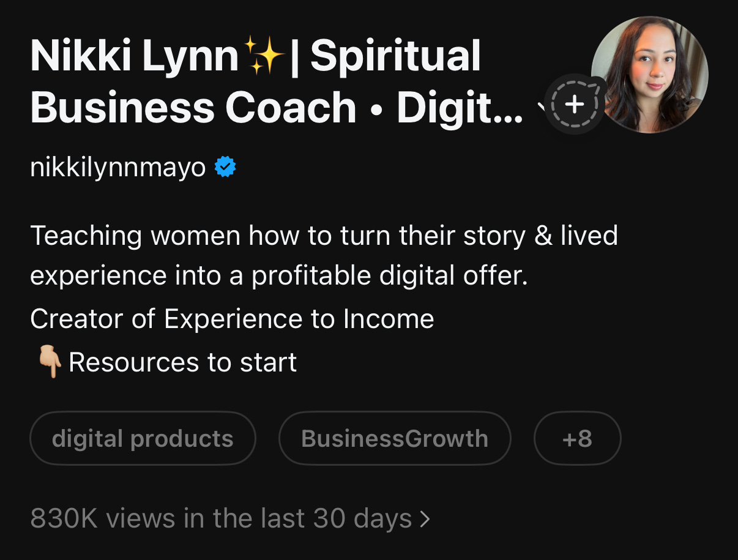The image size is (738, 560).
Task: Open the circular profile photo
Action: (650, 75)
